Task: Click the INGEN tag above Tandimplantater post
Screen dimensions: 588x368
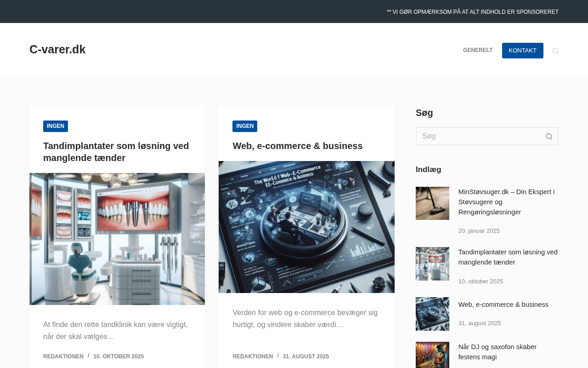Action: 56,126
